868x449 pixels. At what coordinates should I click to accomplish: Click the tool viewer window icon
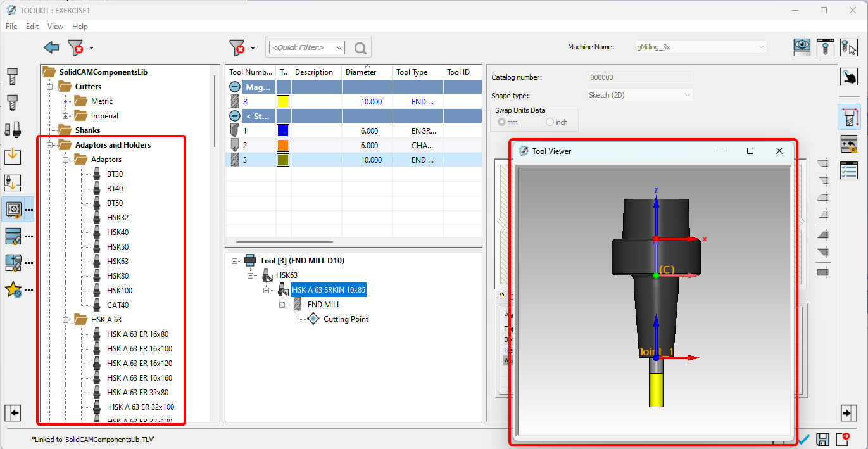click(824, 47)
